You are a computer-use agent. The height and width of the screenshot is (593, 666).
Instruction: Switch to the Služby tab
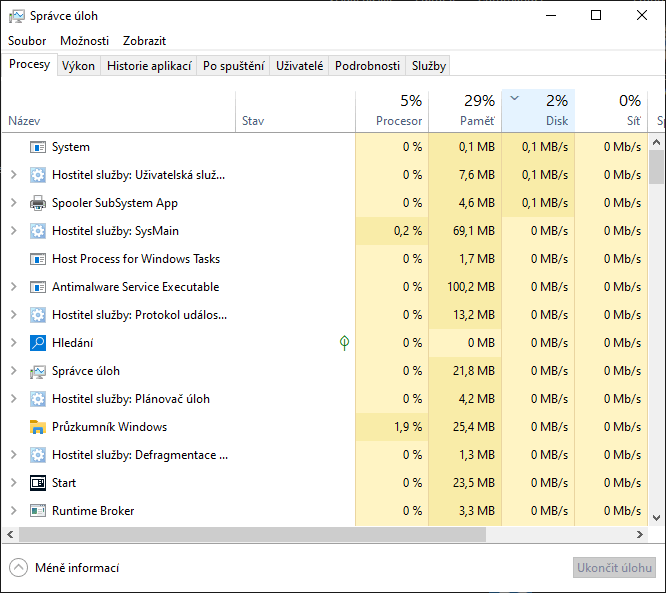pos(428,66)
